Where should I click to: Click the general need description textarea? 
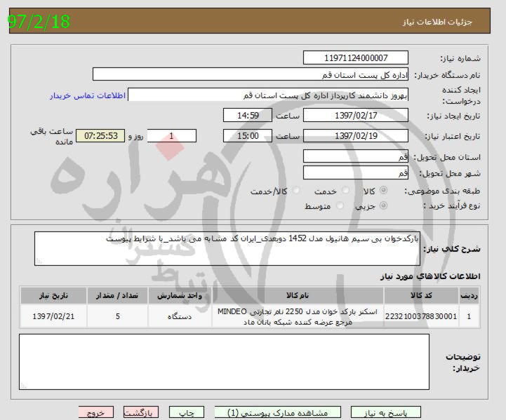click(227, 248)
